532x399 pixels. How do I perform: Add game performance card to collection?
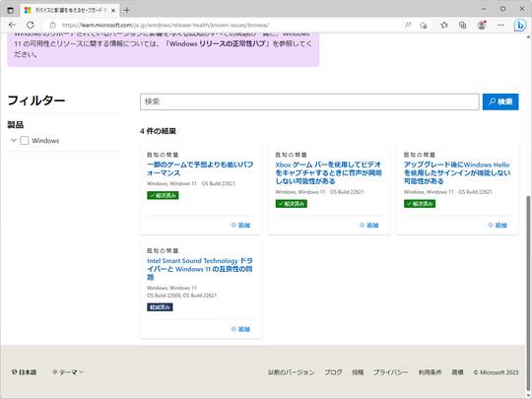click(x=240, y=225)
